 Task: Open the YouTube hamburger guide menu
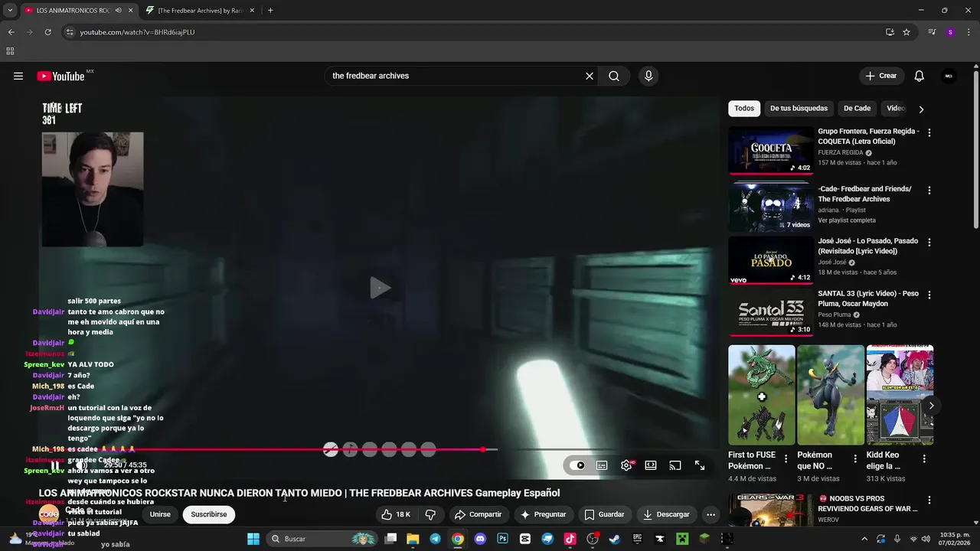coord(18,76)
